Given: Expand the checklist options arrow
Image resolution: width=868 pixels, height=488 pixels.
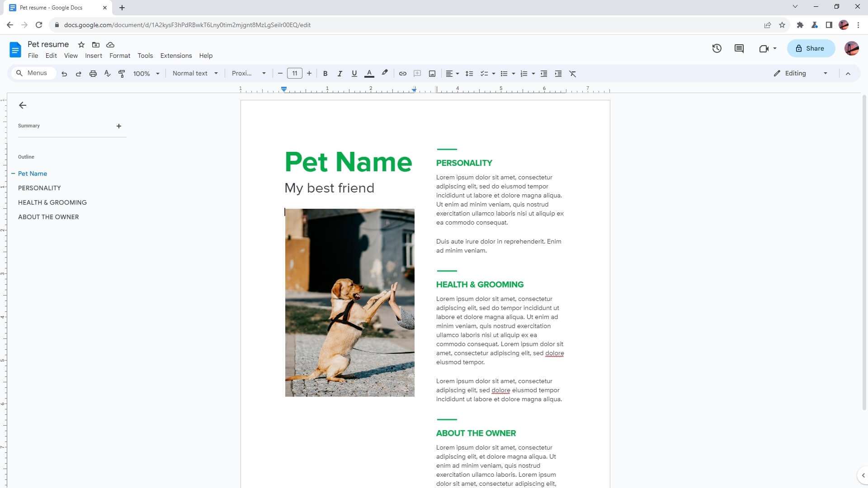Looking at the screenshot, I should tap(493, 74).
